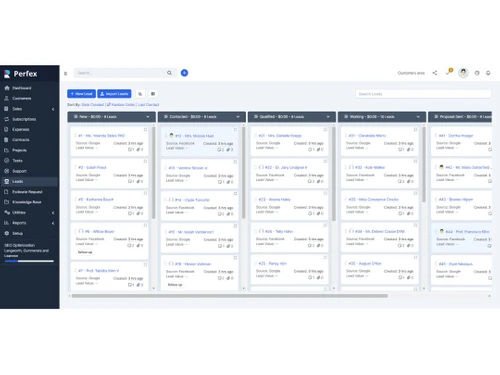Click the Leads sidebar icon
Viewport: 500px width, 375px height.
[x=6, y=181]
